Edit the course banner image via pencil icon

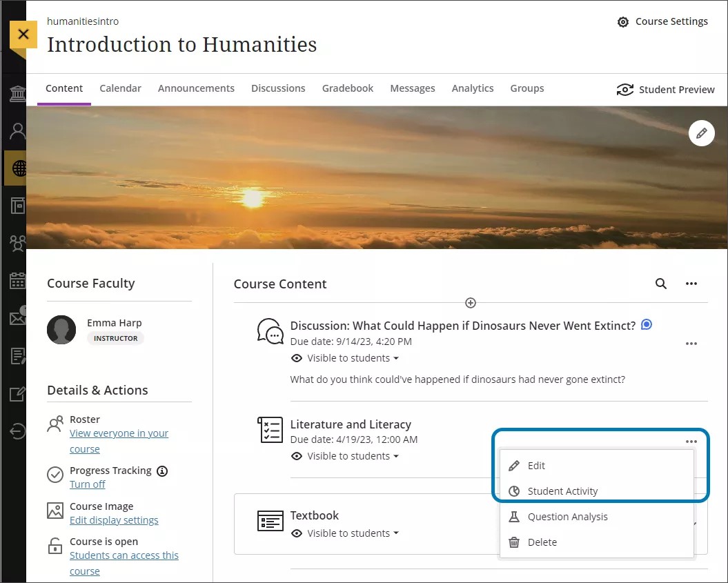702,132
